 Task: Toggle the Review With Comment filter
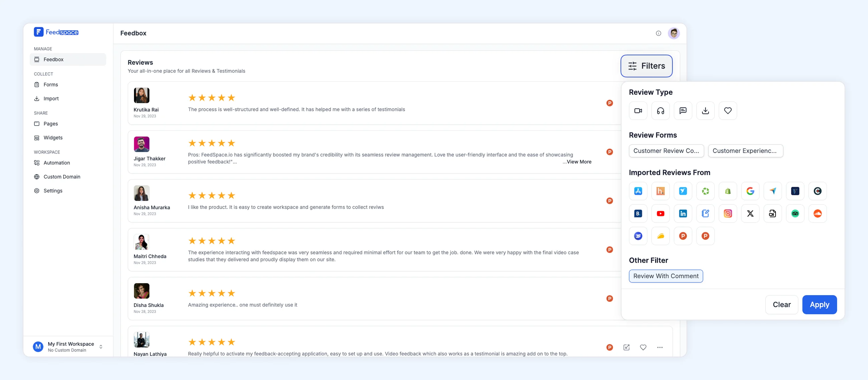(665, 276)
